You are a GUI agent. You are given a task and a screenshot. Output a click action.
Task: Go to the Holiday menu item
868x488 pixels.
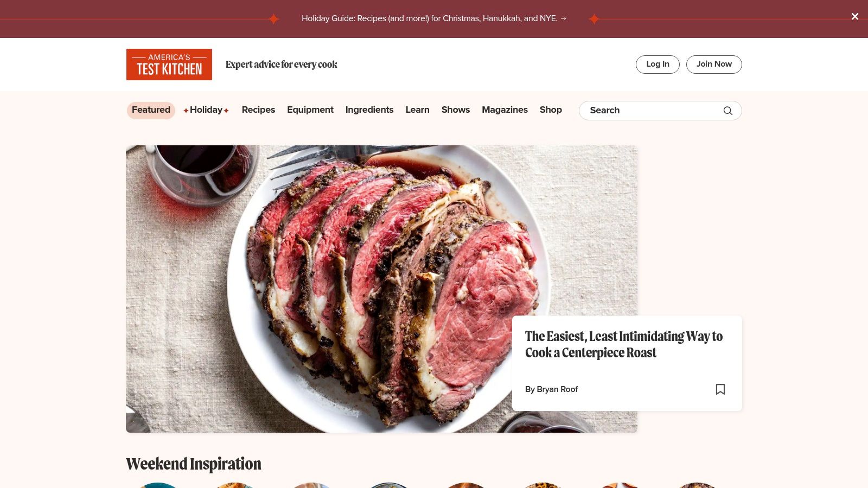[x=206, y=110]
